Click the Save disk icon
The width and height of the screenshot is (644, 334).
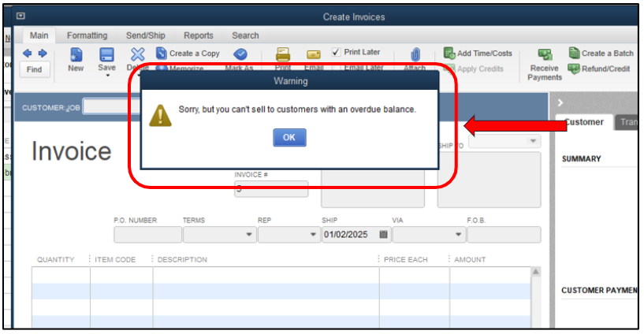(x=106, y=54)
